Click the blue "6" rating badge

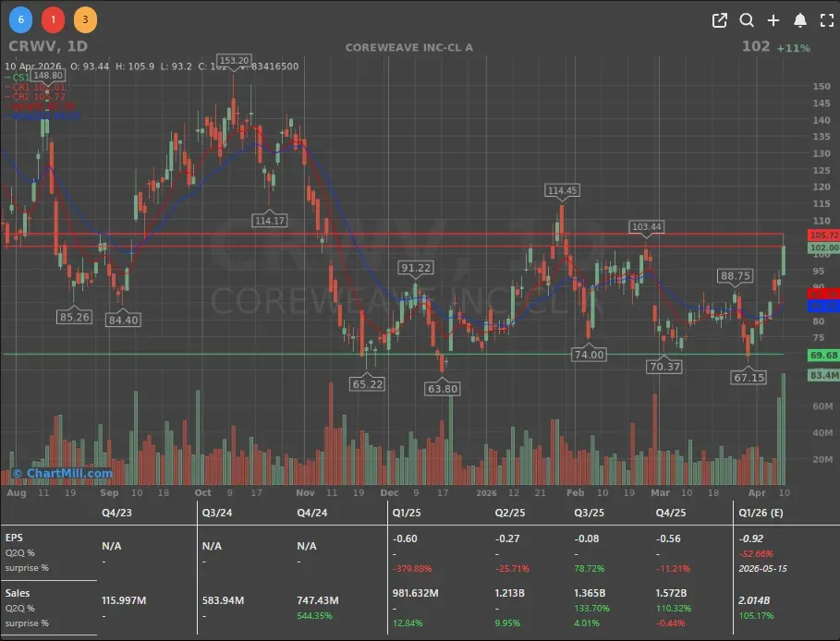pos(20,18)
